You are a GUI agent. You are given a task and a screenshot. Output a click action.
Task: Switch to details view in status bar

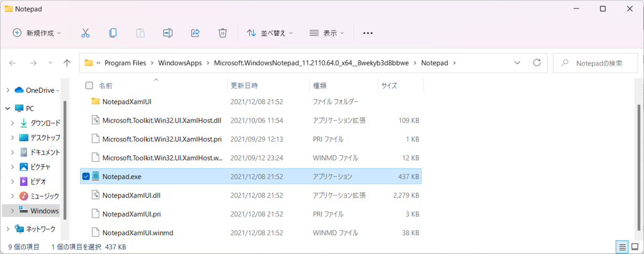[623, 247]
